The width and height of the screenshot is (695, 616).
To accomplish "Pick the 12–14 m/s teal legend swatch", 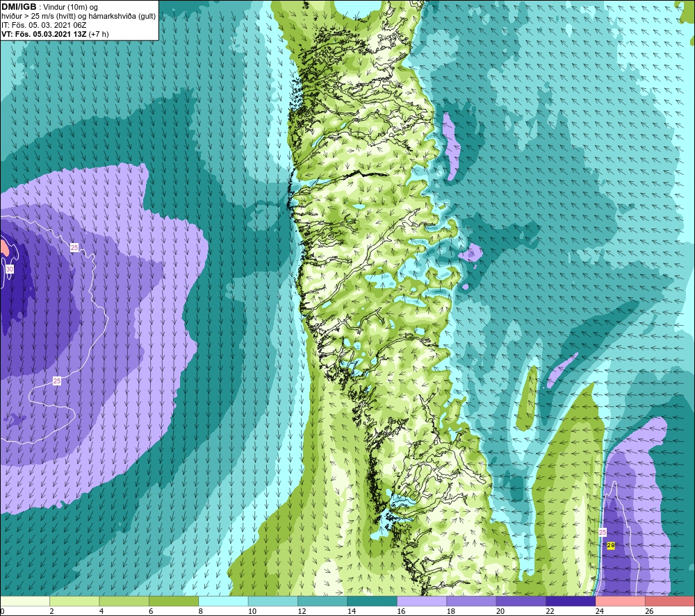I will tap(322, 601).
